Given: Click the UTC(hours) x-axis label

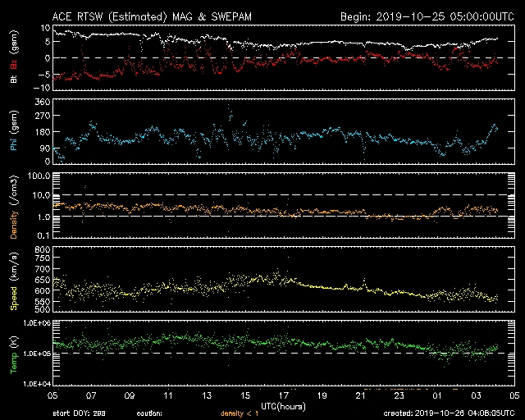Looking at the screenshot, I should [283, 405].
